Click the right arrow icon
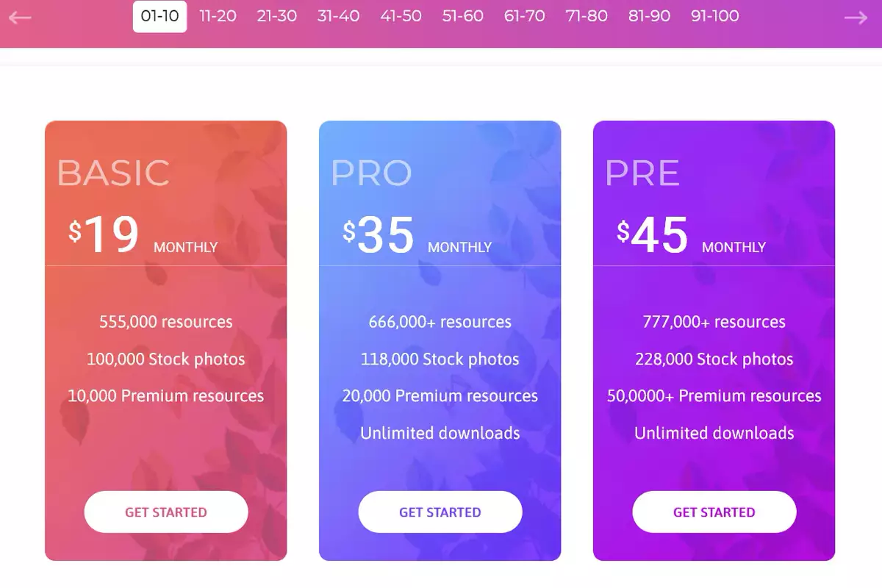Screen dimensions: 882x588 point(856,17)
